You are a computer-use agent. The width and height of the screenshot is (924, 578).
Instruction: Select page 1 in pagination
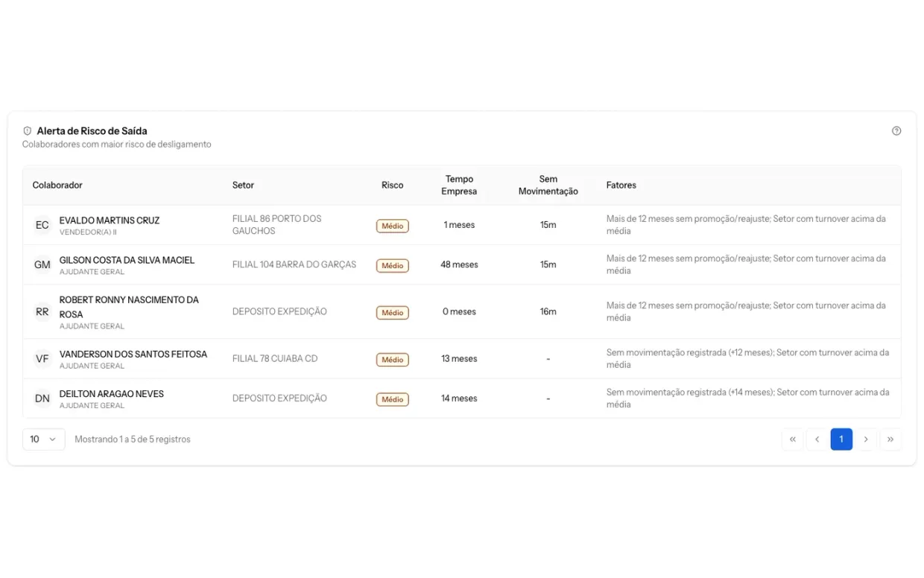(x=841, y=439)
